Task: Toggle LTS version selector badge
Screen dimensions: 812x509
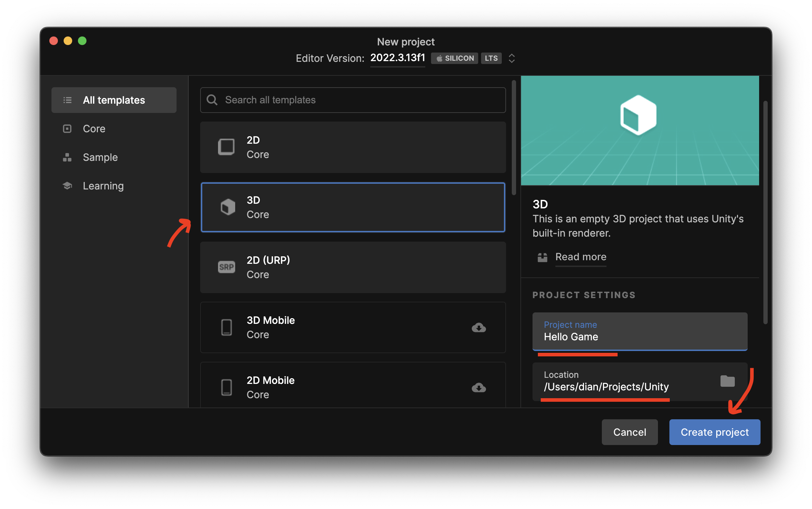Action: pyautogui.click(x=491, y=58)
